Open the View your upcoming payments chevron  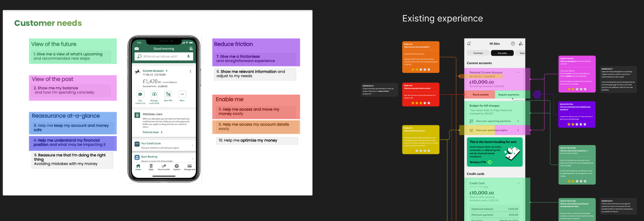click(x=518, y=121)
